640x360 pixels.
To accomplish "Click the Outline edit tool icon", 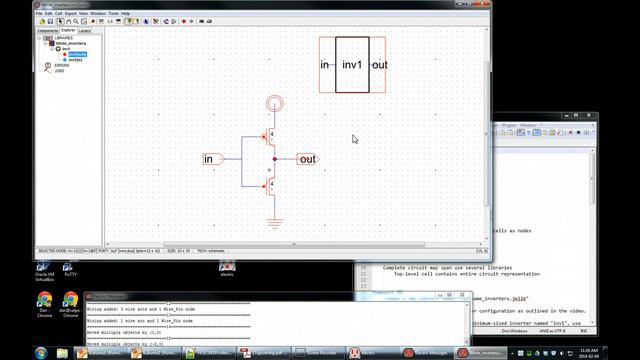I will point(84,21).
